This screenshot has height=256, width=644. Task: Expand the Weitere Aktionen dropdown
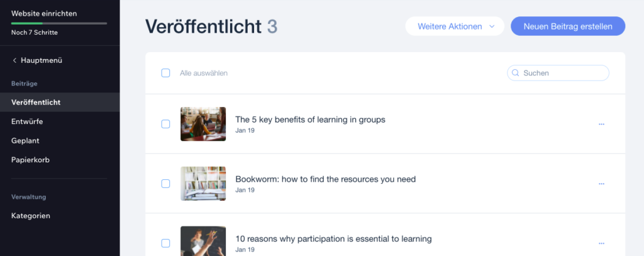point(455,26)
